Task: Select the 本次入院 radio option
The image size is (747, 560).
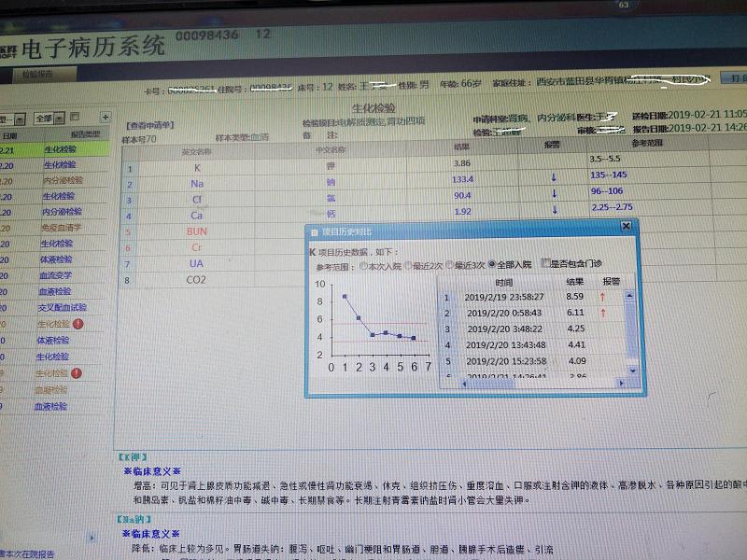Action: (x=363, y=266)
